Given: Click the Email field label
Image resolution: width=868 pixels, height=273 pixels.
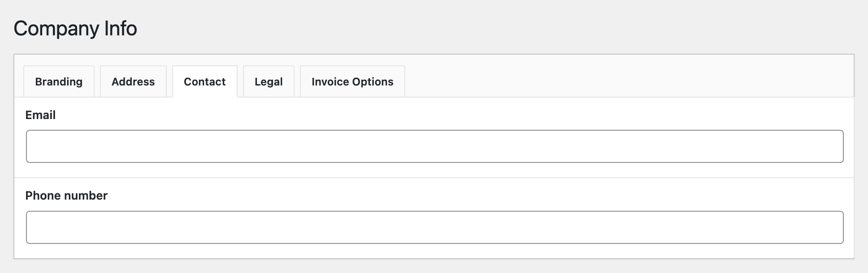Looking at the screenshot, I should [40, 115].
